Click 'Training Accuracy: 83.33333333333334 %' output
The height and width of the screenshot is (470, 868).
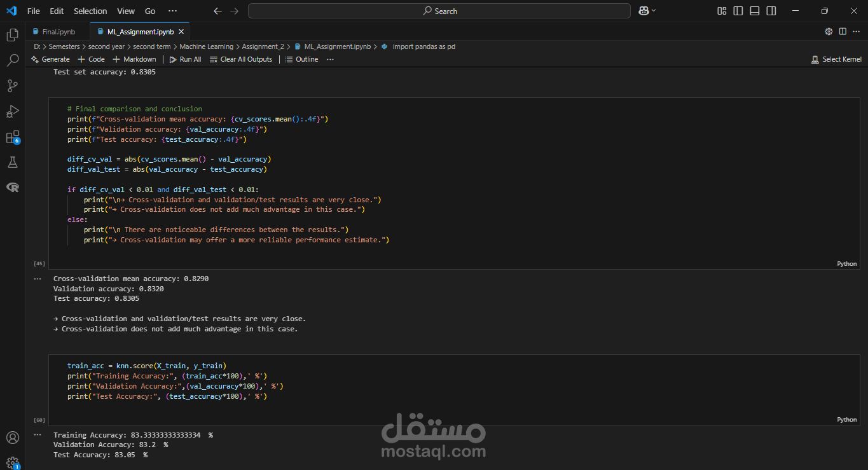coord(133,435)
